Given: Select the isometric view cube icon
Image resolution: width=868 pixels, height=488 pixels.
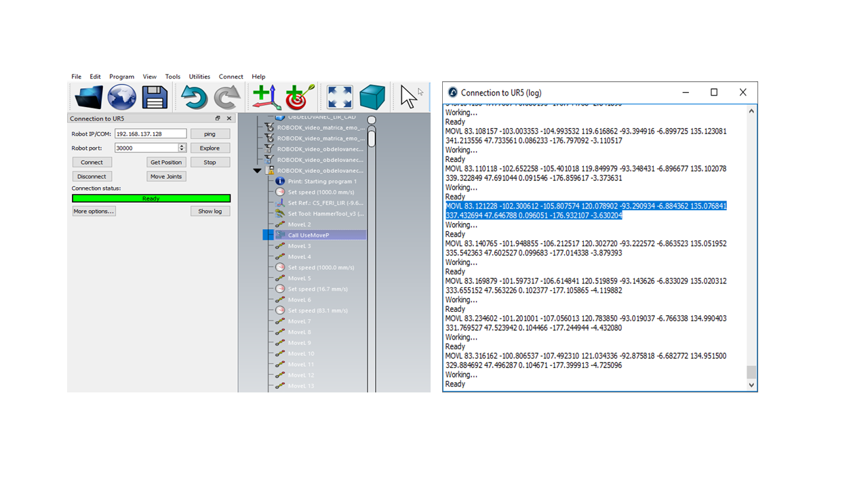Looking at the screenshot, I should [x=372, y=98].
